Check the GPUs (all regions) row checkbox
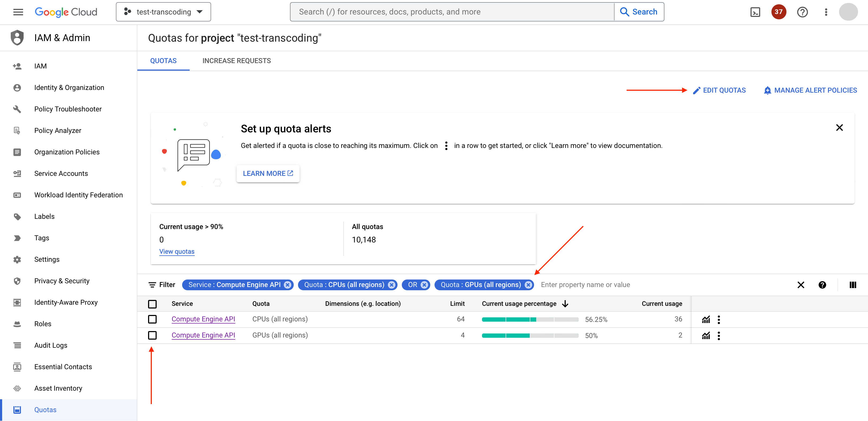Screen dimensions: 868x421 click(152, 335)
